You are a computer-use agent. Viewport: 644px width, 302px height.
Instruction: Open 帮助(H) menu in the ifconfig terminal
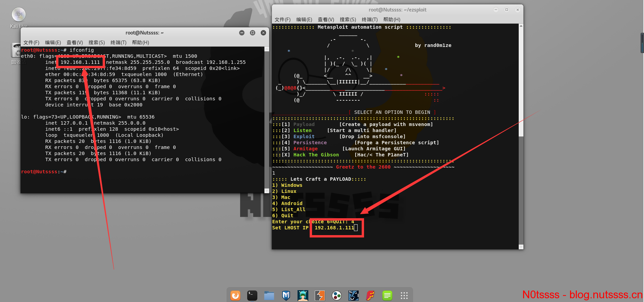(140, 43)
